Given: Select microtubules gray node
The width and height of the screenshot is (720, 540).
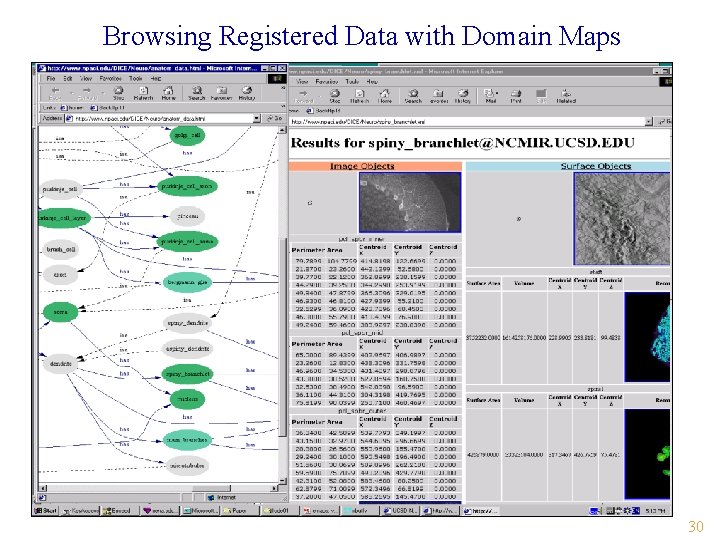Looking at the screenshot, I should tap(187, 466).
